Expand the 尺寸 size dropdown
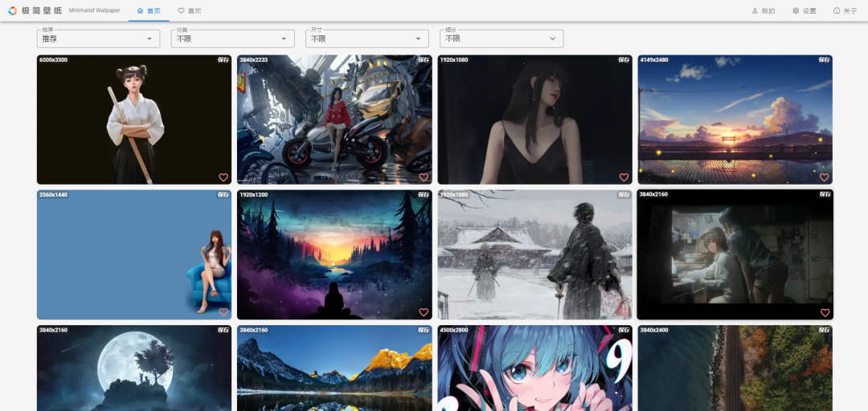 pyautogui.click(x=367, y=39)
